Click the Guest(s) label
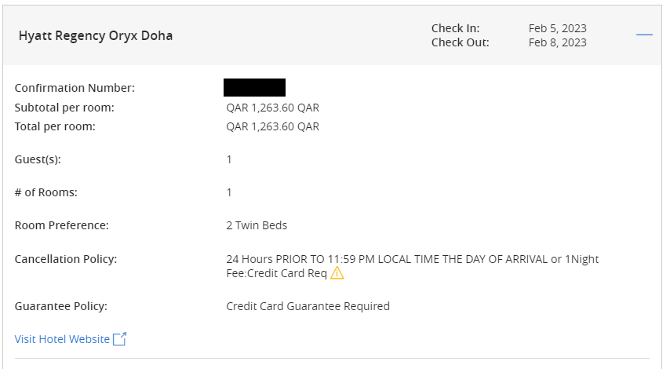670x370 pixels. tap(38, 159)
